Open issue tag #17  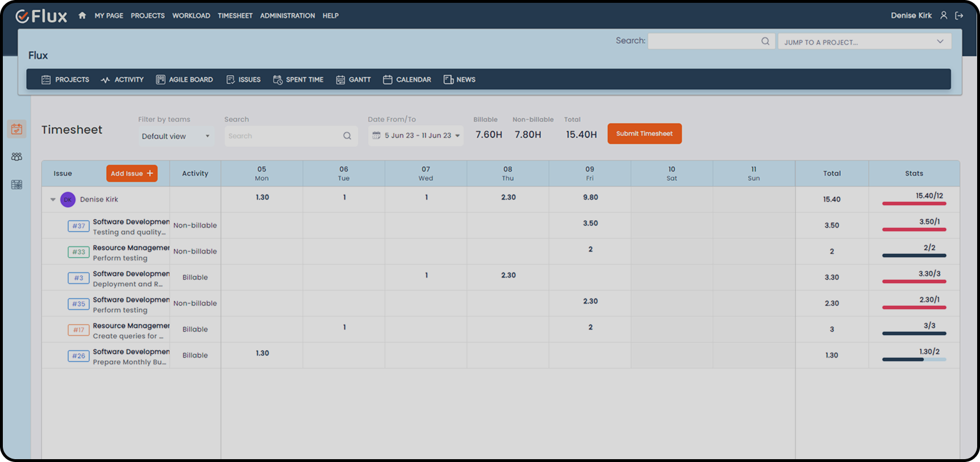pos(78,330)
